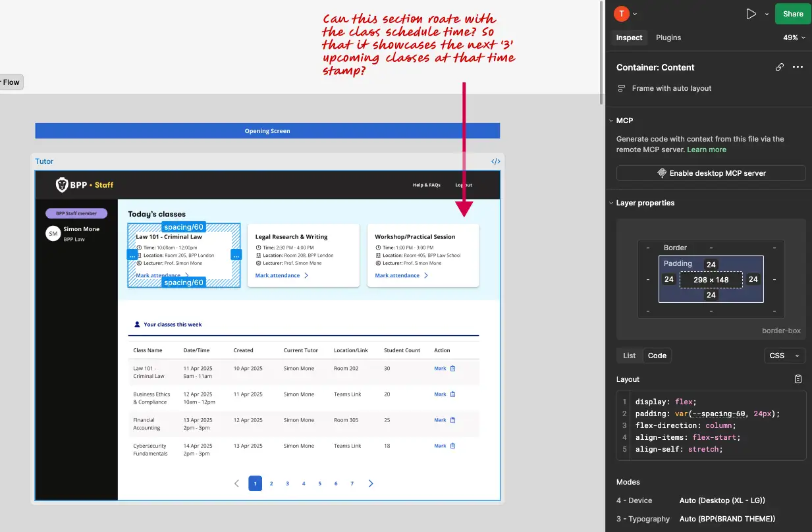Collapse the MCP section
The image size is (812, 532).
click(x=610, y=120)
